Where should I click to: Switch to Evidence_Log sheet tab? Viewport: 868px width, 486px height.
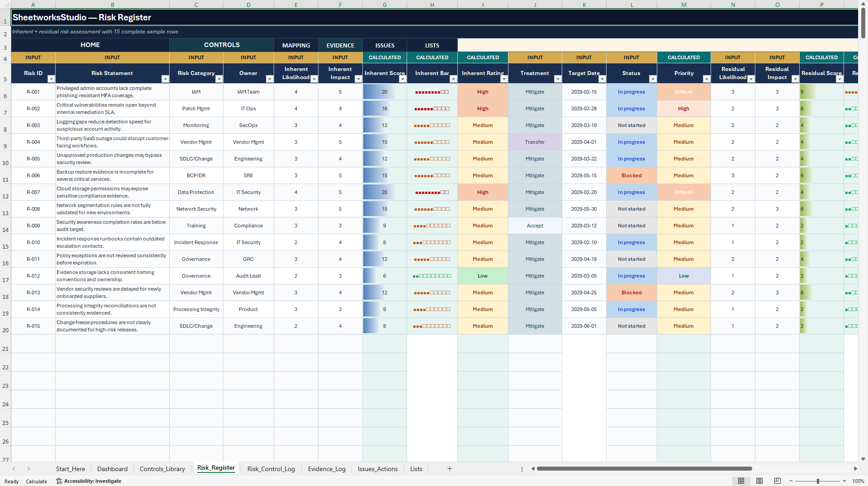point(327,469)
